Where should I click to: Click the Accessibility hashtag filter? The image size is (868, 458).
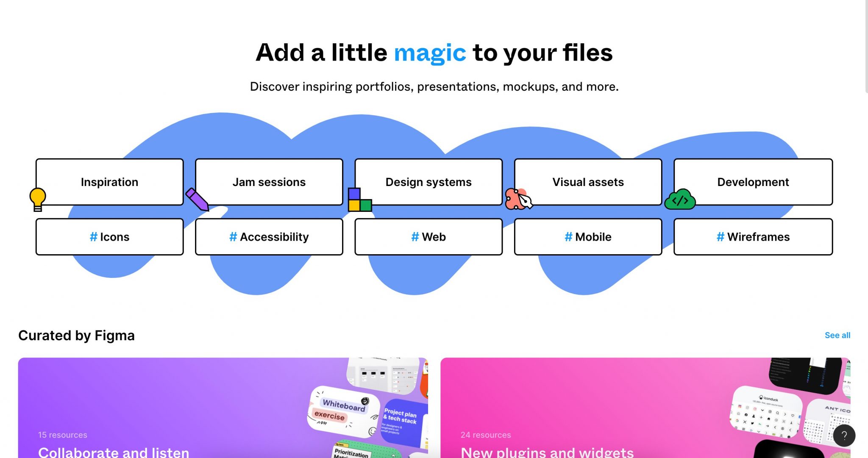[269, 236]
